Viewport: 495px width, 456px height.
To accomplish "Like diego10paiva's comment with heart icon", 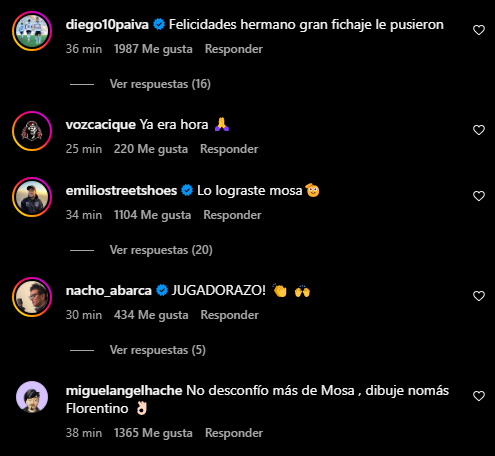I will coord(479,30).
